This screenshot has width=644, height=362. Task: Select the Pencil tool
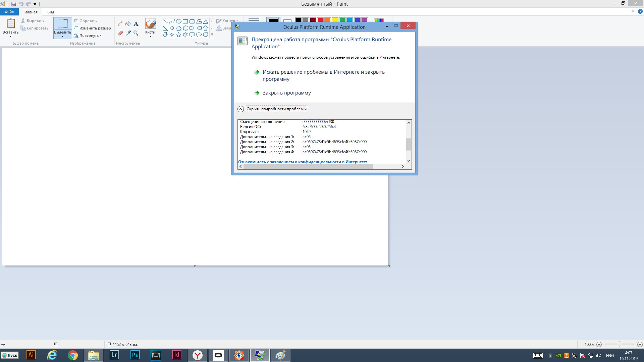click(x=120, y=24)
